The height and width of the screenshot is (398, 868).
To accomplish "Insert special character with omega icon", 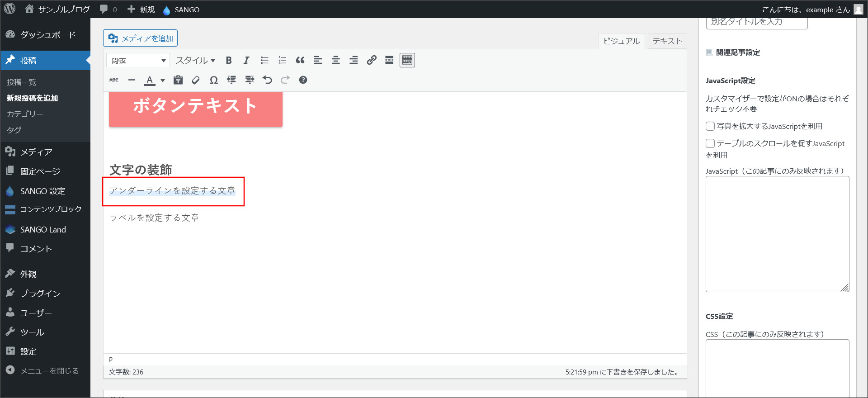I will (x=214, y=80).
